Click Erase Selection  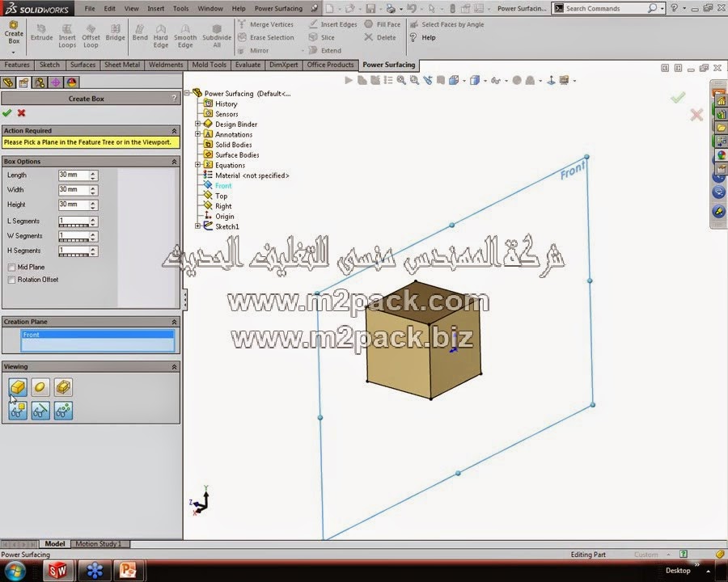point(266,38)
